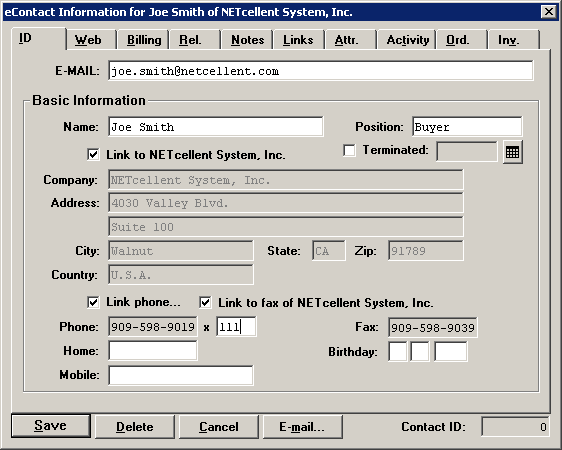Click the Fax field 909-598-9039

433,327
